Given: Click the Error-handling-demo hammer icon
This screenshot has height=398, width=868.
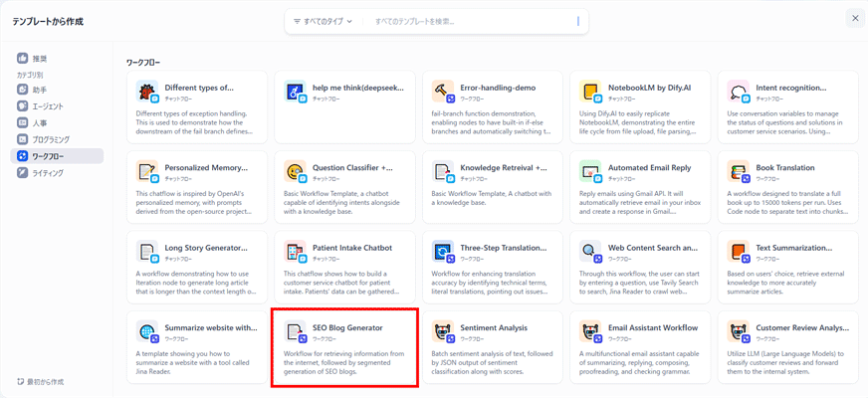Looking at the screenshot, I should click(443, 92).
